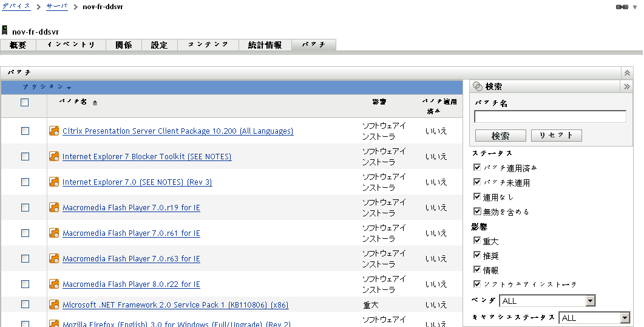Collapse the パッチ panel with double chevron
644x327 pixels.
click(627, 73)
